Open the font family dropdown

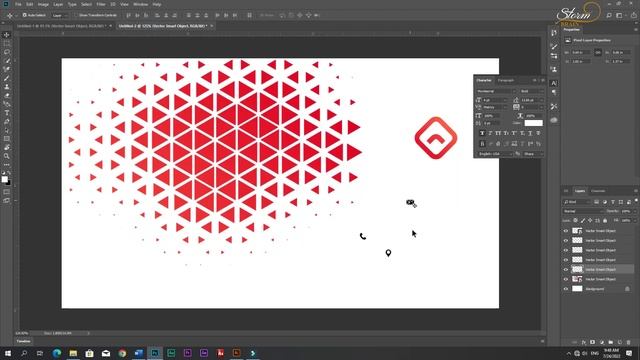click(496, 91)
